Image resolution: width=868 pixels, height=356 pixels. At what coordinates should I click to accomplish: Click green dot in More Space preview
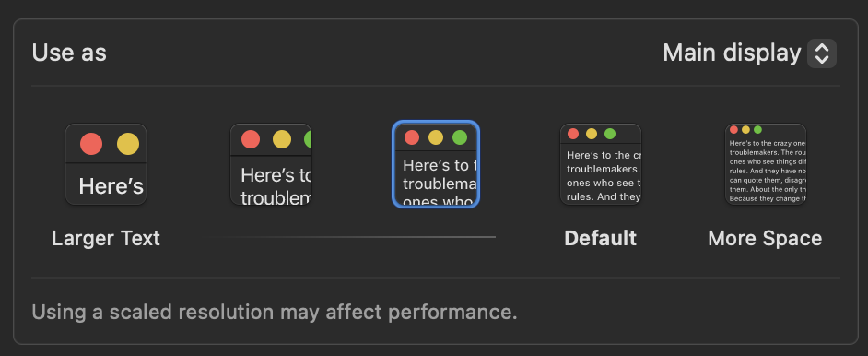[757, 129]
